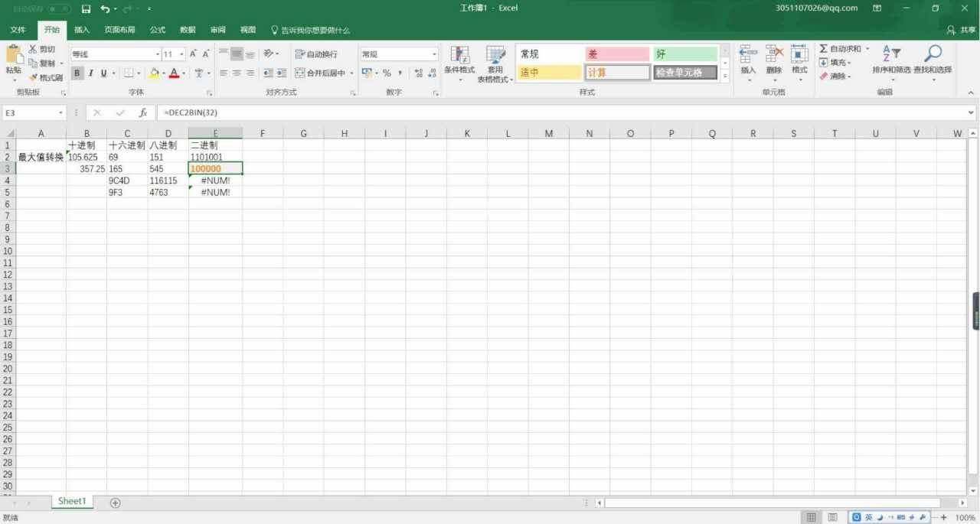Open the font name dropdown (等线)
The image size is (980, 524).
pos(158,54)
